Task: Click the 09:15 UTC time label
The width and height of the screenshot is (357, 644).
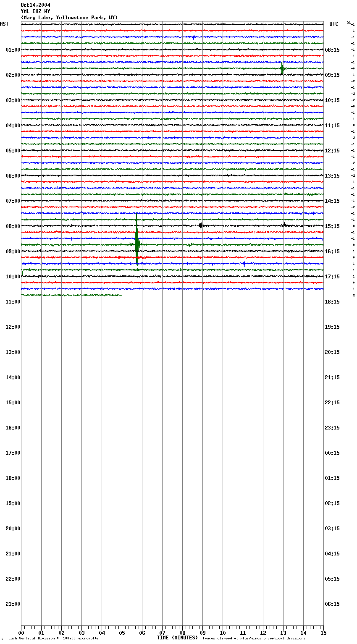Action: (x=332, y=75)
